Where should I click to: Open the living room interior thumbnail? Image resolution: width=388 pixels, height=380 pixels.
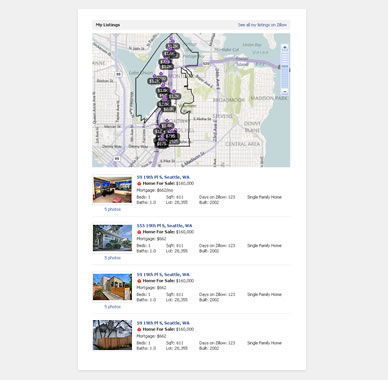113,190
